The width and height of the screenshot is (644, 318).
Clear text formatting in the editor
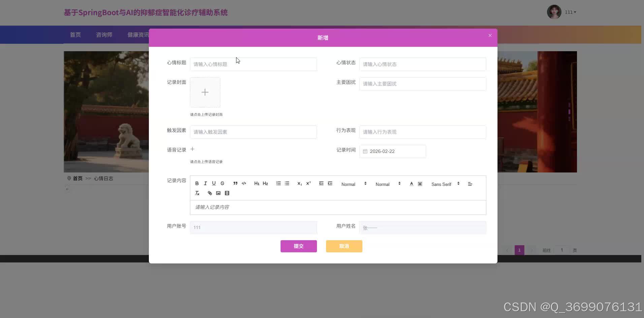pyautogui.click(x=197, y=193)
